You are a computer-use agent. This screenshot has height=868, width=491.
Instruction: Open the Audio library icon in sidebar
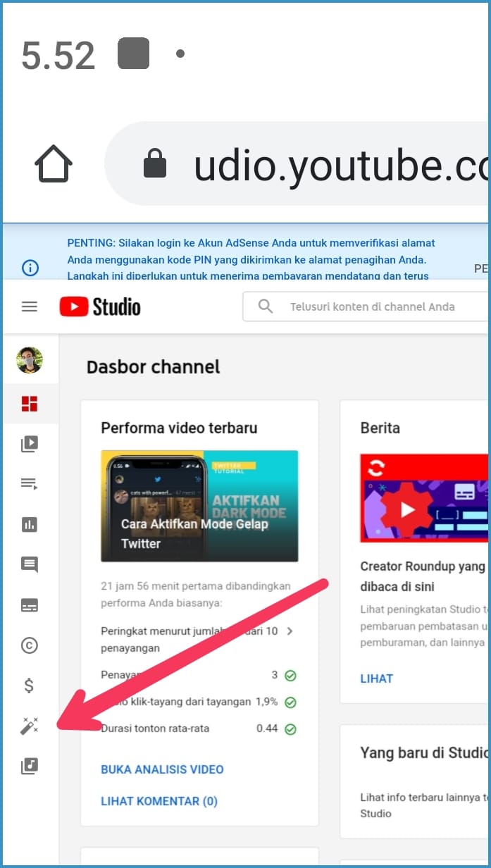(x=30, y=766)
